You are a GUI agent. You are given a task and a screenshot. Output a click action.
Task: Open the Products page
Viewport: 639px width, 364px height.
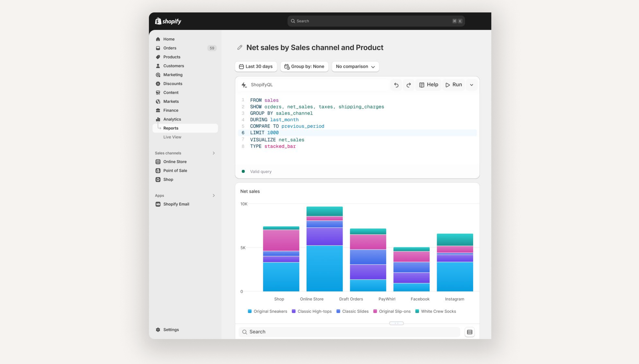[x=172, y=57]
